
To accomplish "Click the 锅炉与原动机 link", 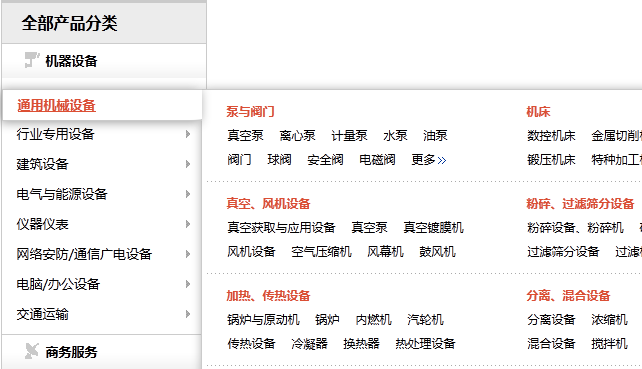I will [264, 319].
